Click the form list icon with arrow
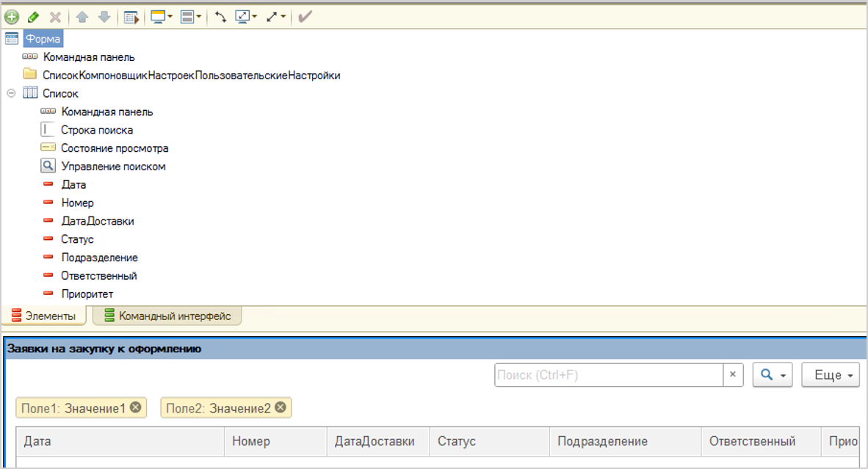Screen dimensions: 868x469 (131, 16)
